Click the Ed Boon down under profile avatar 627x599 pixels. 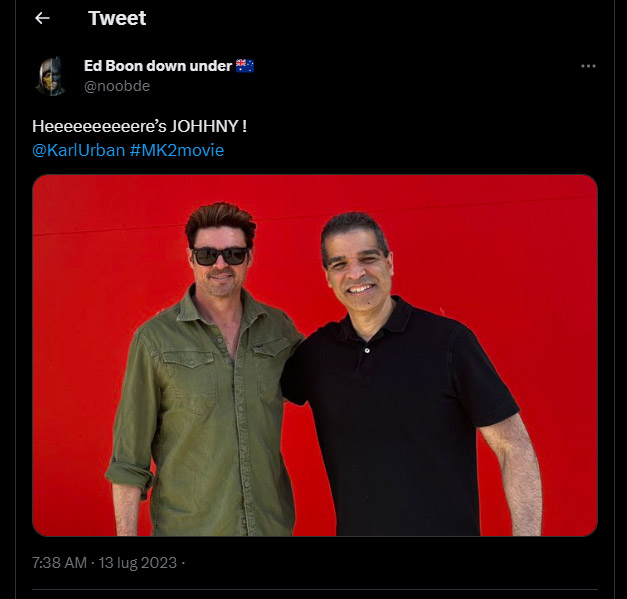[x=50, y=76]
